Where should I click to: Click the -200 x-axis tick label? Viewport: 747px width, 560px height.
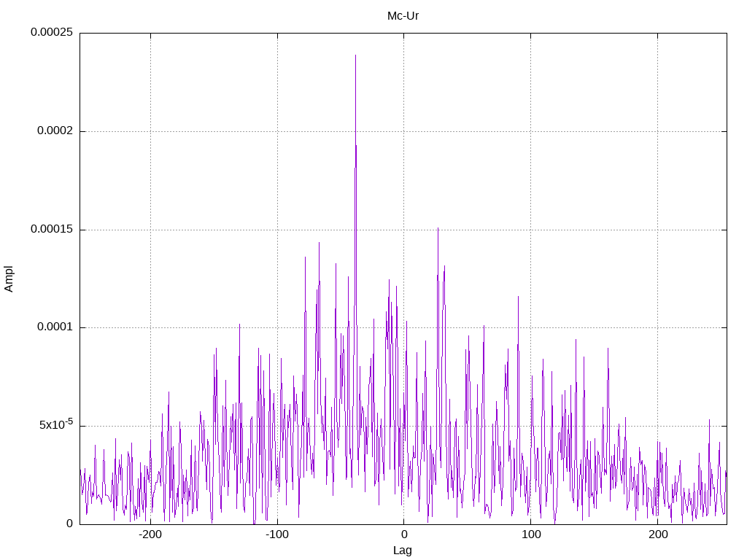coord(150,534)
